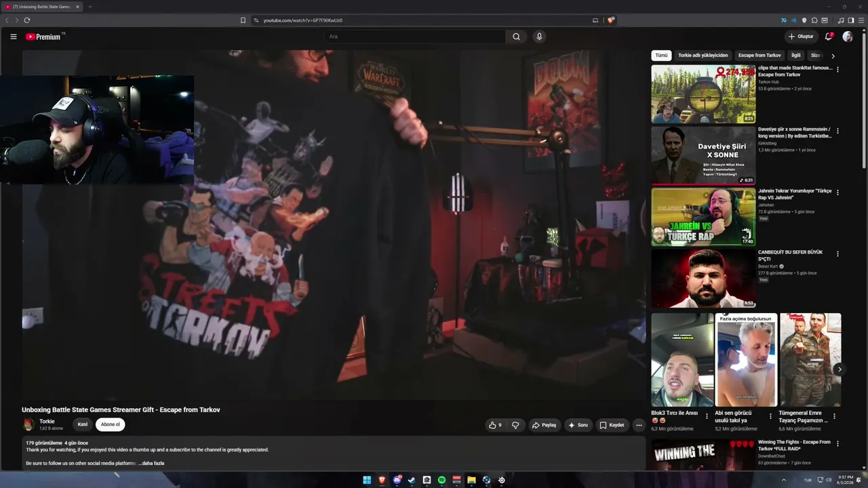Open Davetiye Şiiri X SONNE video thumbnail
The width and height of the screenshot is (868, 488).
703,155
